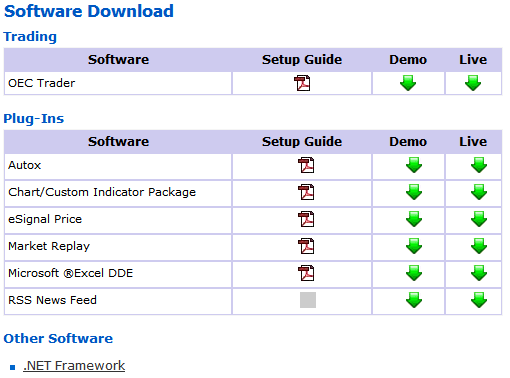Select the Autox row label
The image size is (510, 378).
click(x=25, y=165)
